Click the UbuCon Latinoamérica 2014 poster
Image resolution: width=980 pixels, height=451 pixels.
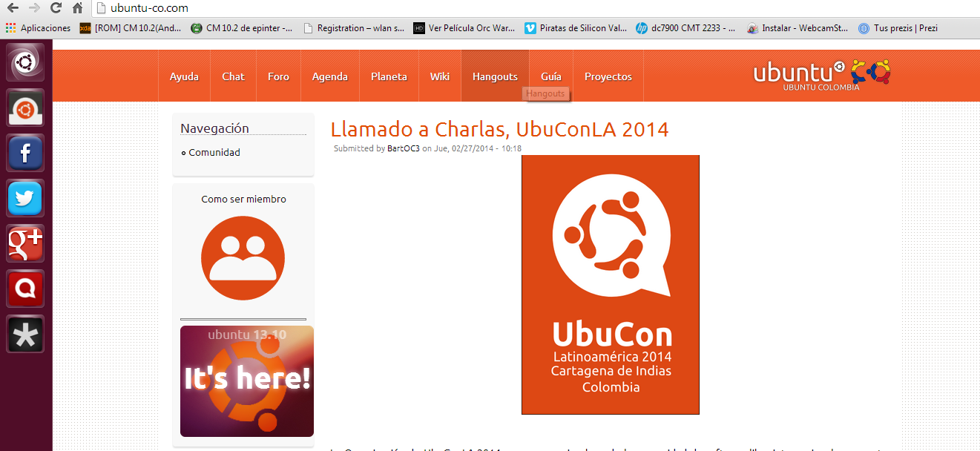611,285
